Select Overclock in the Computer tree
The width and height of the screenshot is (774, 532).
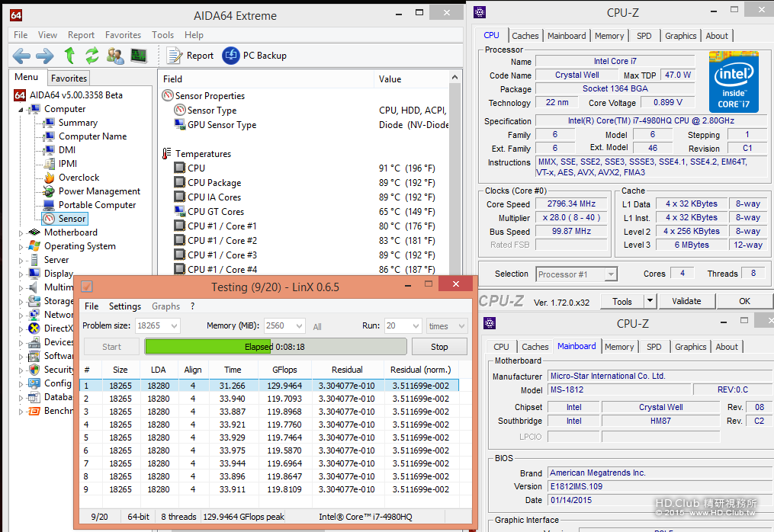79,178
